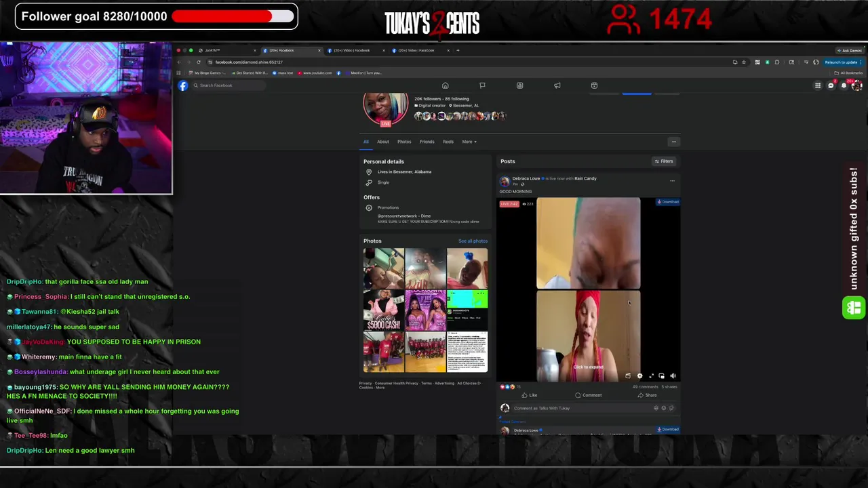Switch to the Reels profile tab

(x=448, y=142)
